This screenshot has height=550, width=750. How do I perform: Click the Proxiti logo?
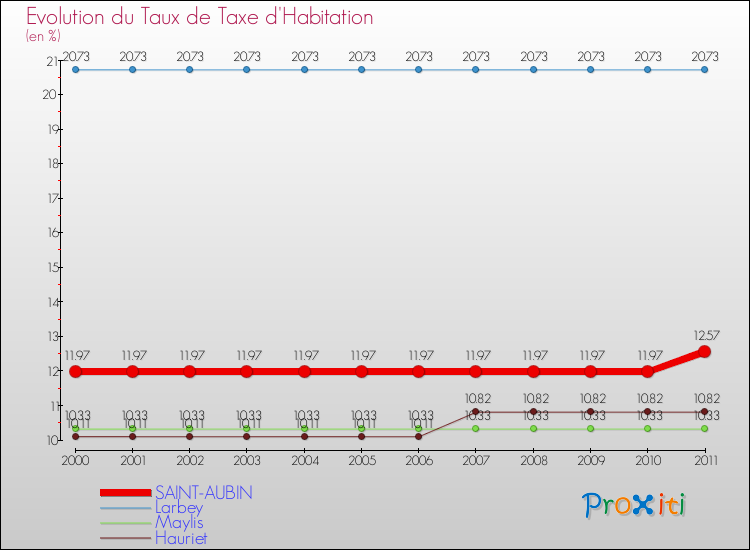tap(634, 505)
